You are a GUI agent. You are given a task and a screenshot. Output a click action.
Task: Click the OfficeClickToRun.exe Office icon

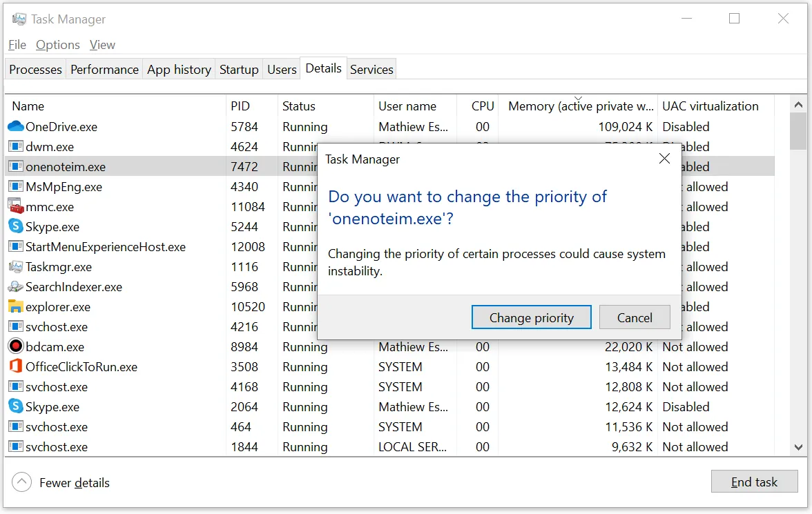[16, 366]
